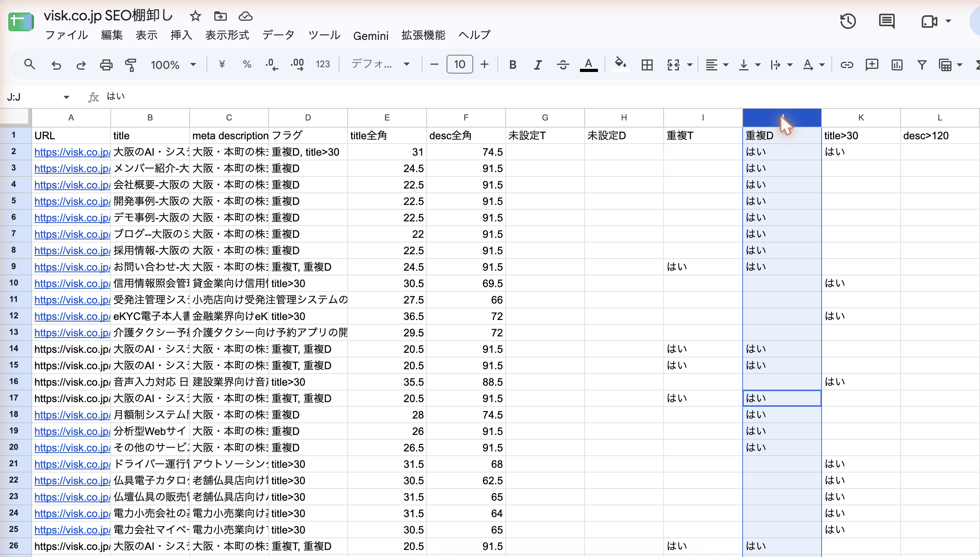The height and width of the screenshot is (557, 980).
Task: Apply strikethrough formatting
Action: click(563, 65)
